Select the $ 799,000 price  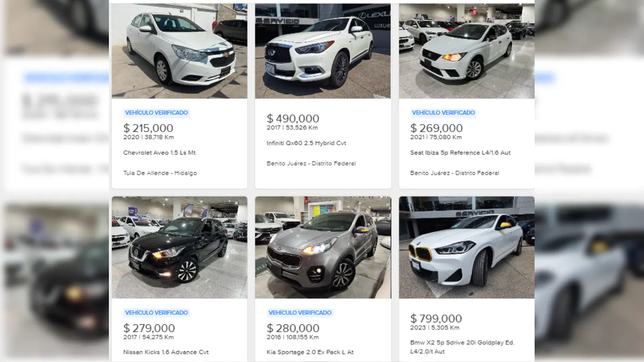point(436,319)
